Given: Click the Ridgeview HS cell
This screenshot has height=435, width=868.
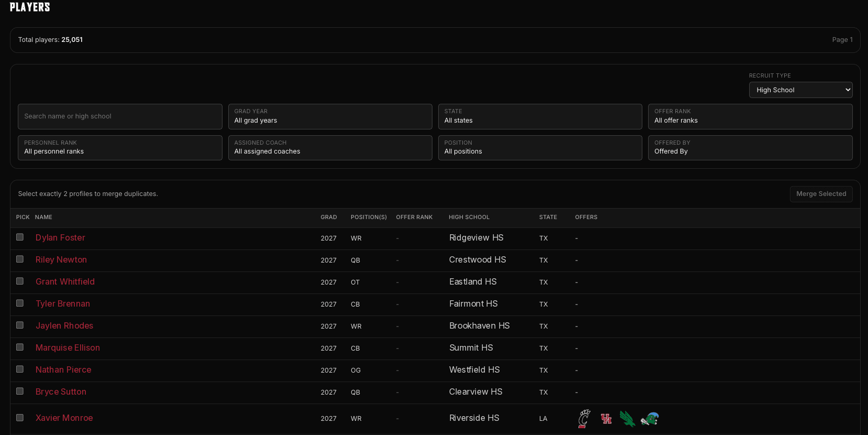Looking at the screenshot, I should pyautogui.click(x=476, y=238).
